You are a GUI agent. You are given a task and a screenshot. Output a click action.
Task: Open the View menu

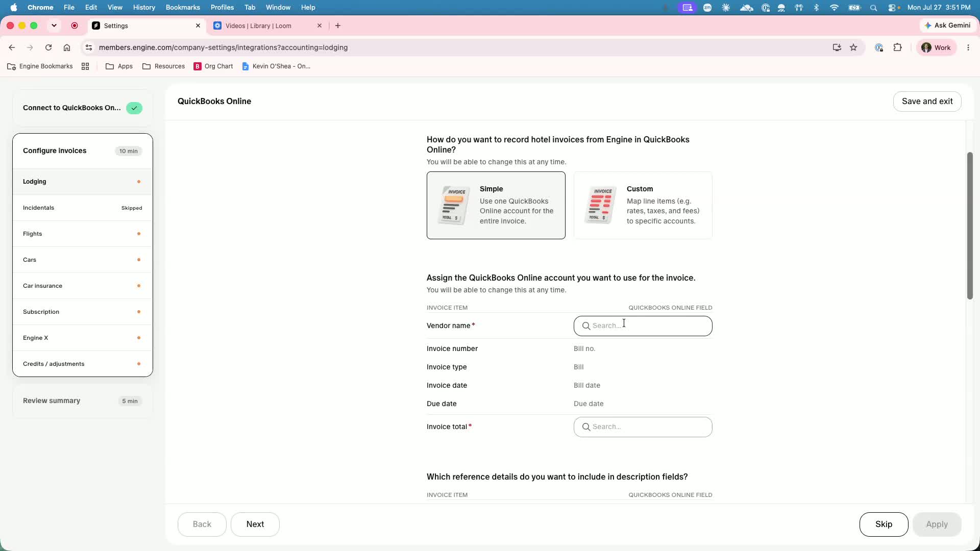115,7
